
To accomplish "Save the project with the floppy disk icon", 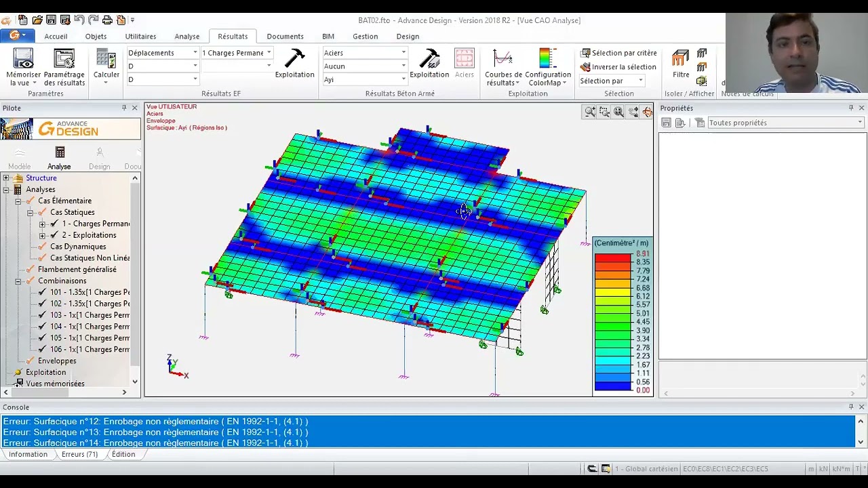I will [52, 20].
